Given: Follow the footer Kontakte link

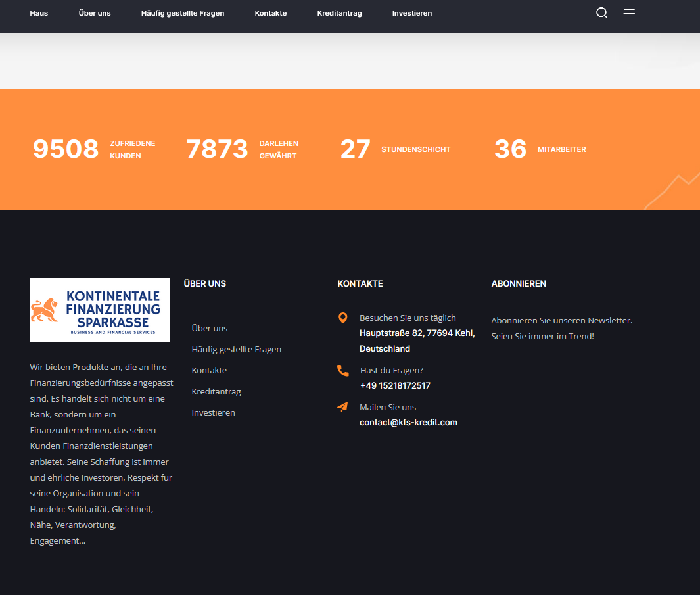Looking at the screenshot, I should tap(209, 370).
